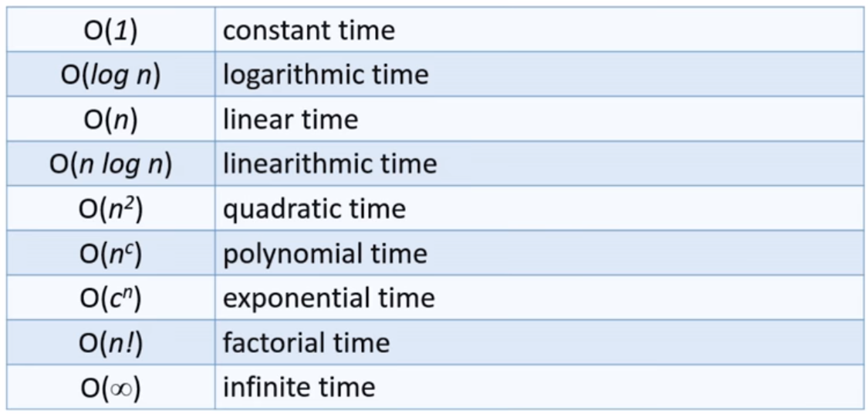Select the 'infinite time' description

(299, 387)
